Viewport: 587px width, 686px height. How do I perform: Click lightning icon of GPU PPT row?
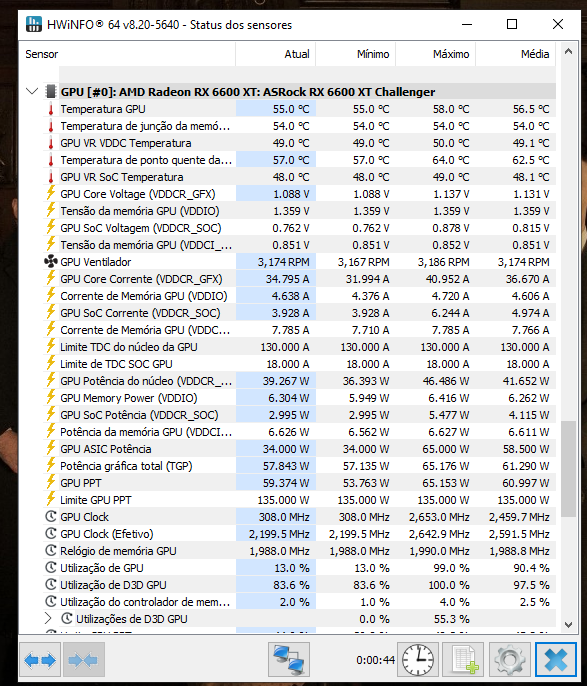pyautogui.click(x=51, y=482)
